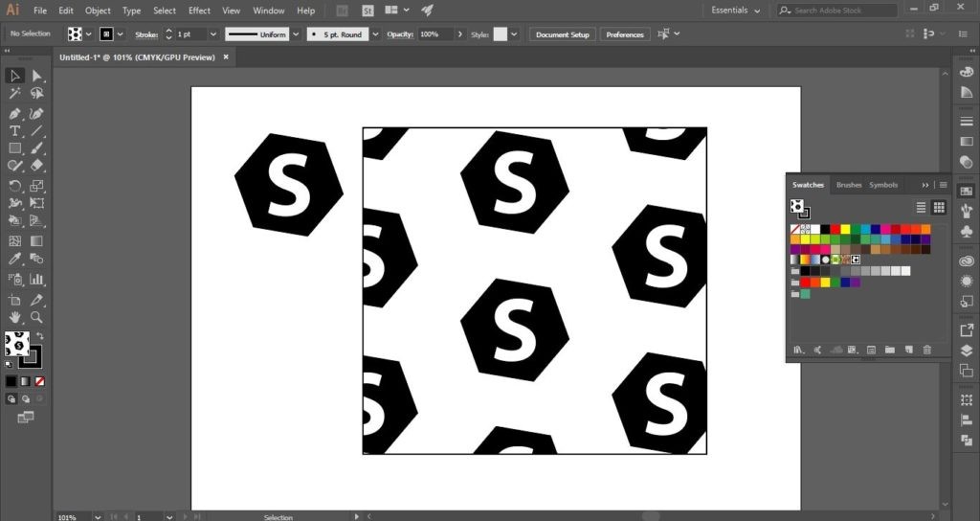Change the screen mode

pyautogui.click(x=26, y=417)
